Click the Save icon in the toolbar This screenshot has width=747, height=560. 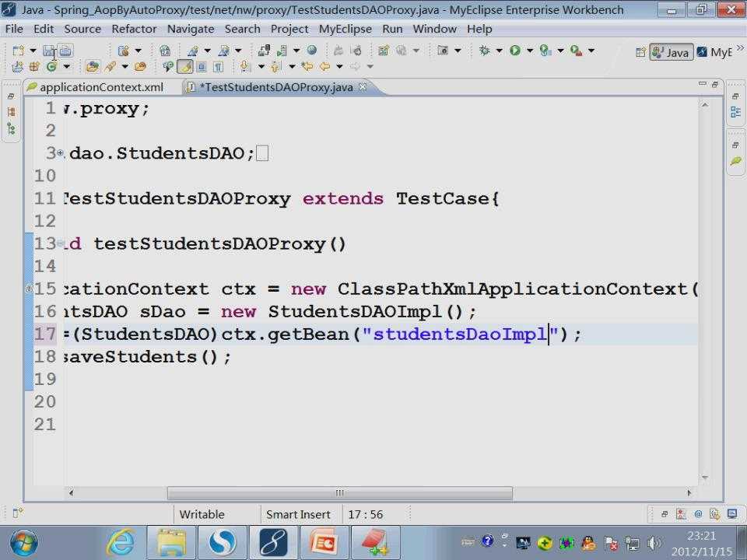49,51
